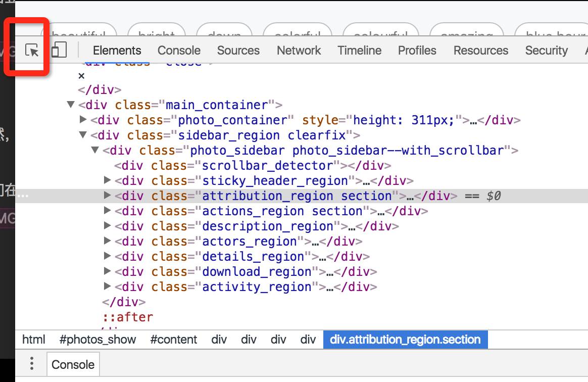The image size is (588, 382).
Task: Switch to the Console tab
Action: coord(179,51)
